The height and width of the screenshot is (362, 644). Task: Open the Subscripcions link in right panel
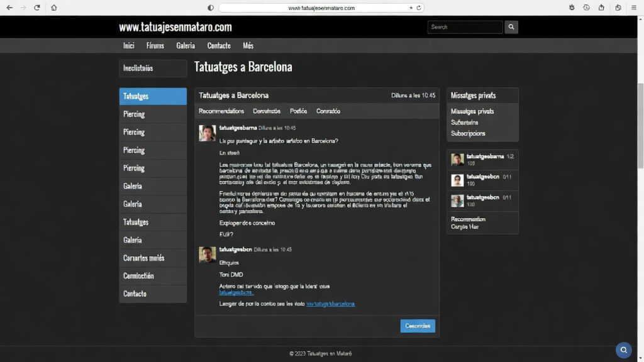(468, 133)
